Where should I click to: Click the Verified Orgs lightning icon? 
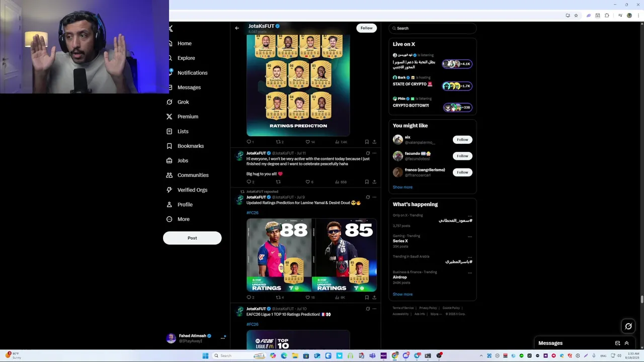(x=170, y=190)
